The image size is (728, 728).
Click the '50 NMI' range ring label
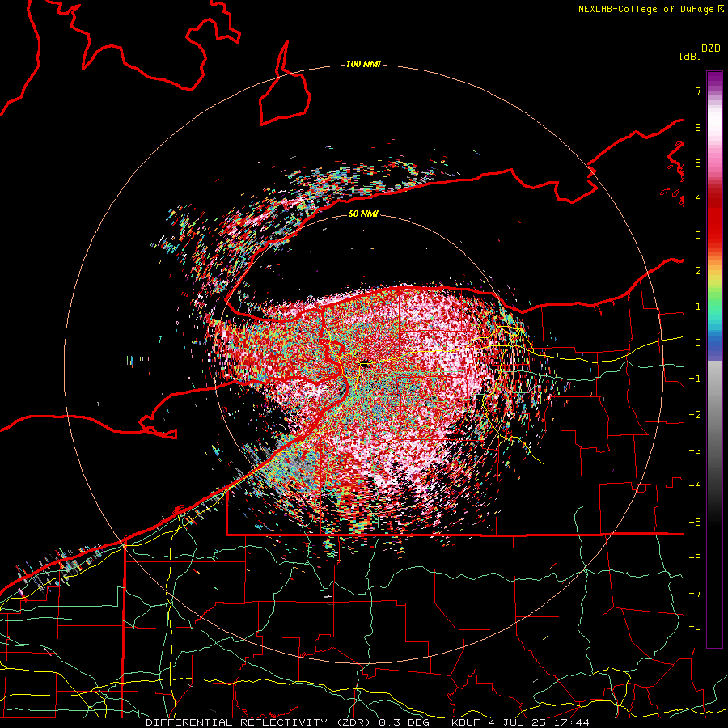pos(363,214)
